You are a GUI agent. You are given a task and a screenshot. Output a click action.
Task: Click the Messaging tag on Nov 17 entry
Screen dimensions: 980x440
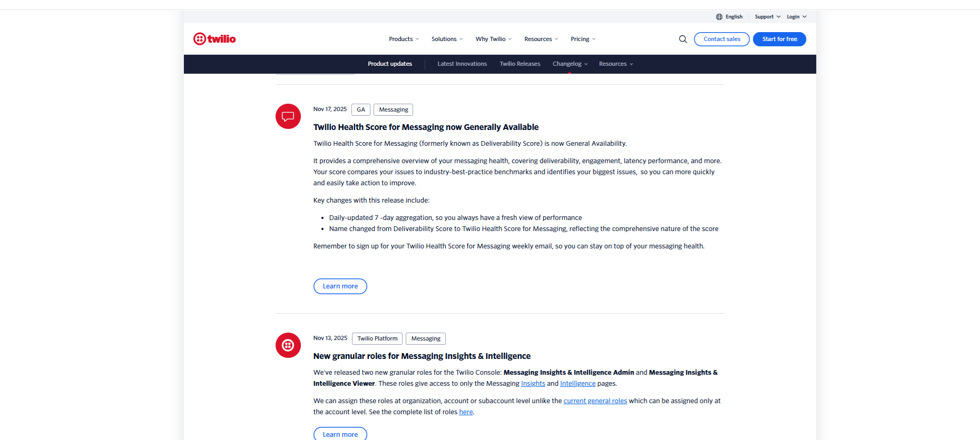pos(394,109)
